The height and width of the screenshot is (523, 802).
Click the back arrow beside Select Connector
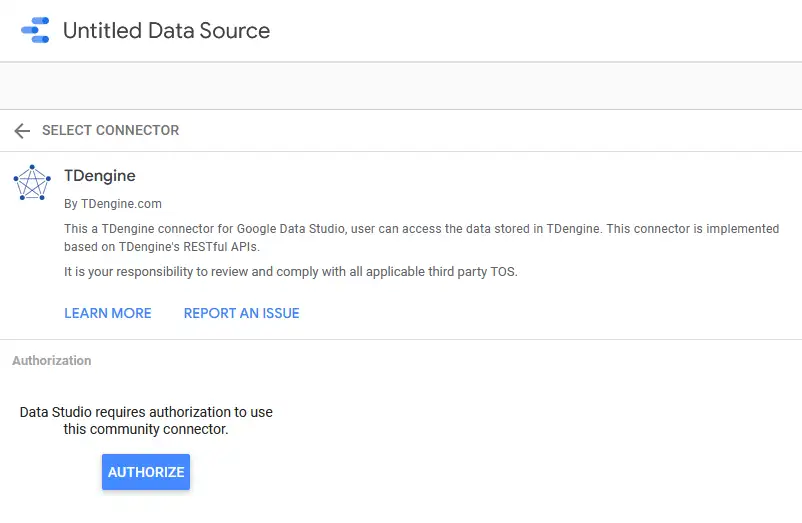coord(22,131)
